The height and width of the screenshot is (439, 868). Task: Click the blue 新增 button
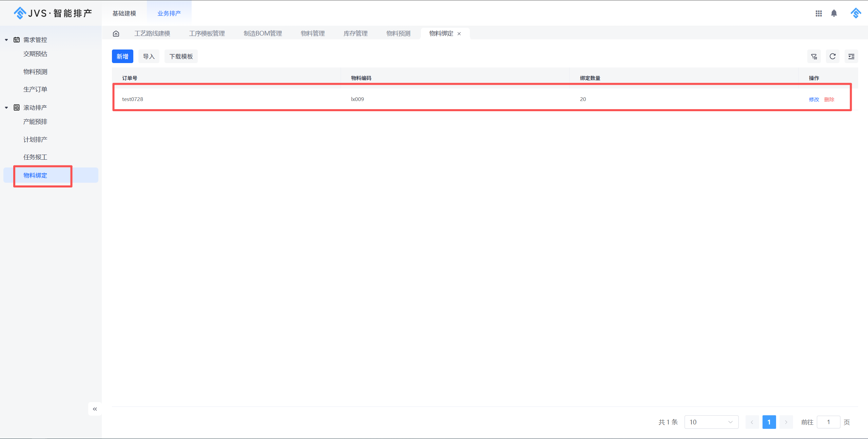[x=122, y=57]
